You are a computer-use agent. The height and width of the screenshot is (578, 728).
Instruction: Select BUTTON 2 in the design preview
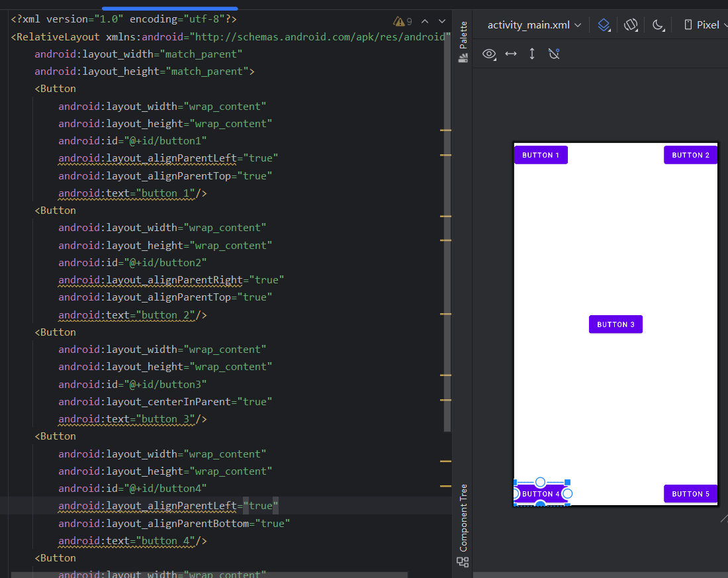[690, 155]
